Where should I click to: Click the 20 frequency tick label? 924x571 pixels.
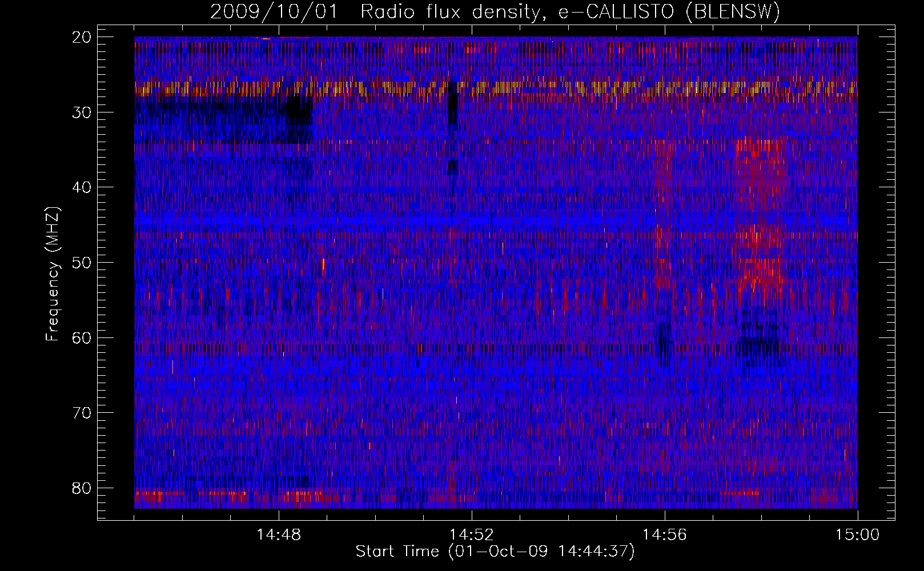pos(82,37)
